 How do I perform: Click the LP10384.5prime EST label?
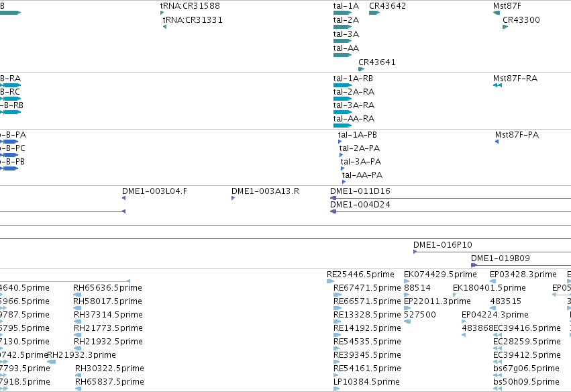pos(366,382)
